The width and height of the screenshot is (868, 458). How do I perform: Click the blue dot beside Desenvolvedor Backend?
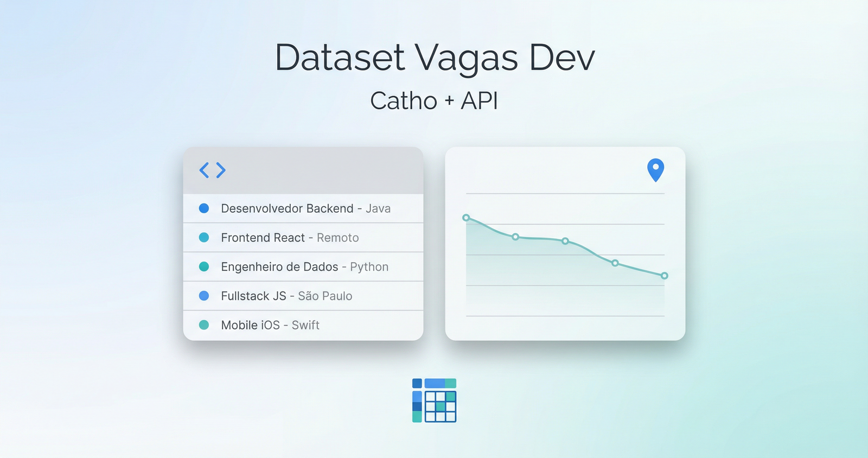click(204, 208)
